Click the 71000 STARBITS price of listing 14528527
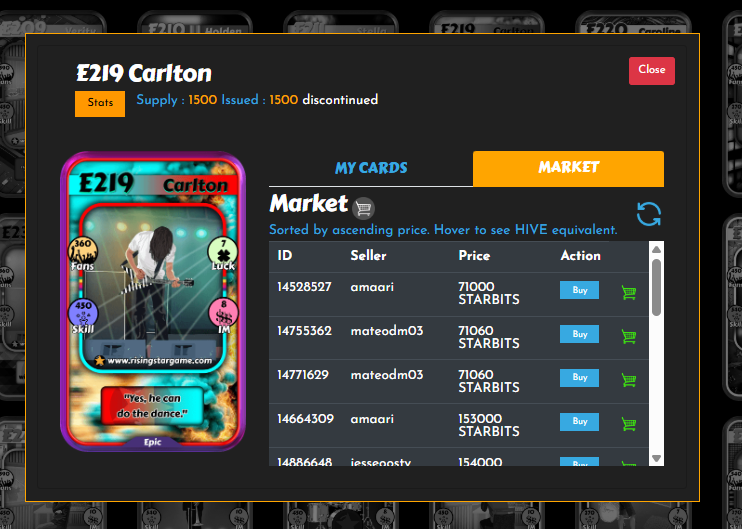 [489, 293]
